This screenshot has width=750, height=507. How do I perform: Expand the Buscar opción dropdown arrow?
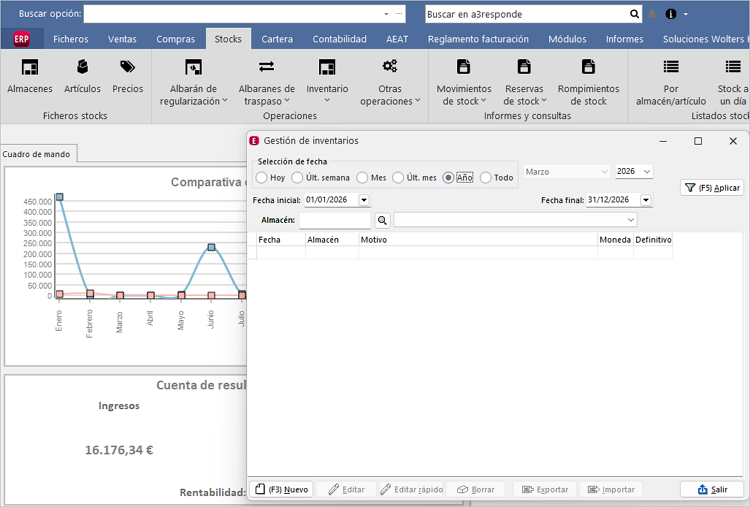click(x=386, y=14)
